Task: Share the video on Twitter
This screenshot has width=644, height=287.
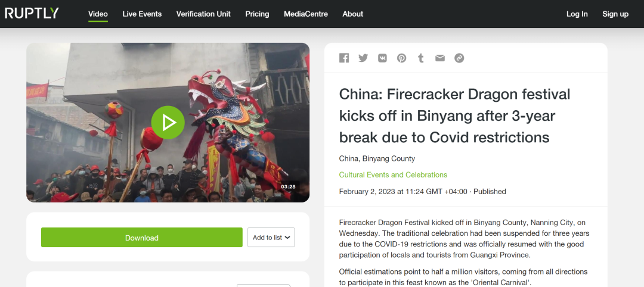Action: coord(363,58)
